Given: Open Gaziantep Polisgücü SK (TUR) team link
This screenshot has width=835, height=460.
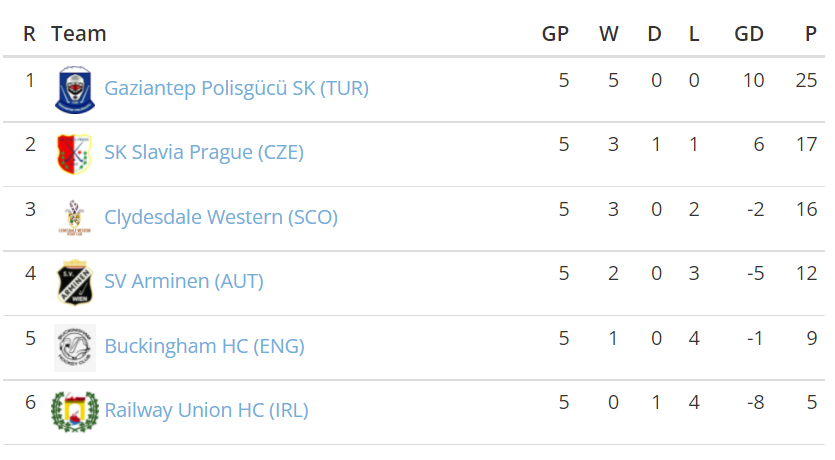Looking at the screenshot, I should click(x=236, y=88).
